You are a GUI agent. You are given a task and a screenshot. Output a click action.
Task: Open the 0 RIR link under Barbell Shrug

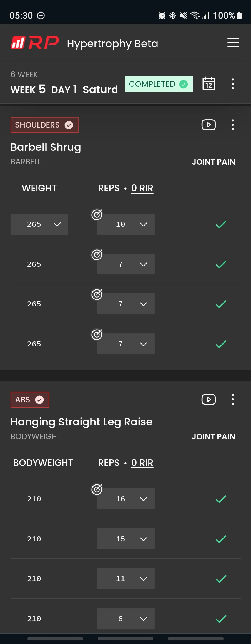(x=142, y=188)
